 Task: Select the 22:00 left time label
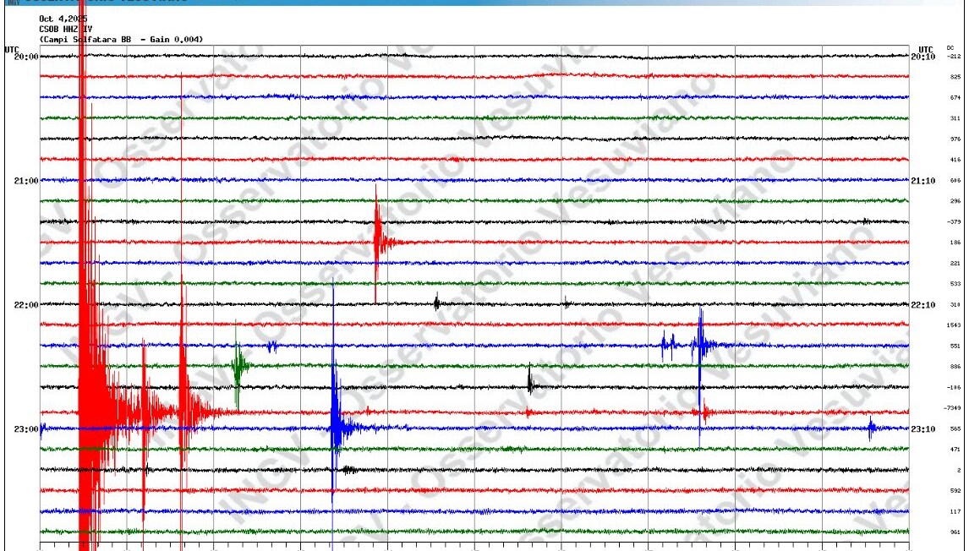[26, 305]
